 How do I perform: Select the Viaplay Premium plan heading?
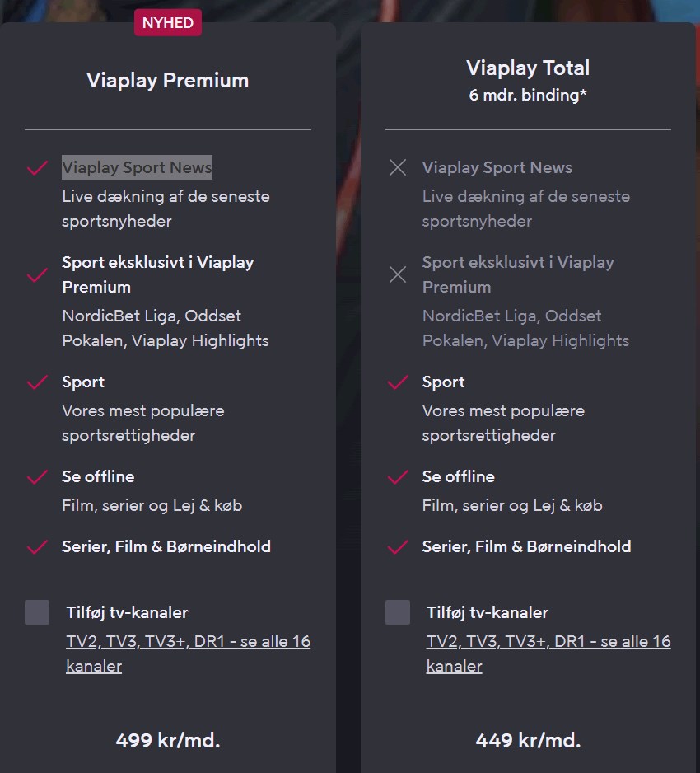coord(167,81)
